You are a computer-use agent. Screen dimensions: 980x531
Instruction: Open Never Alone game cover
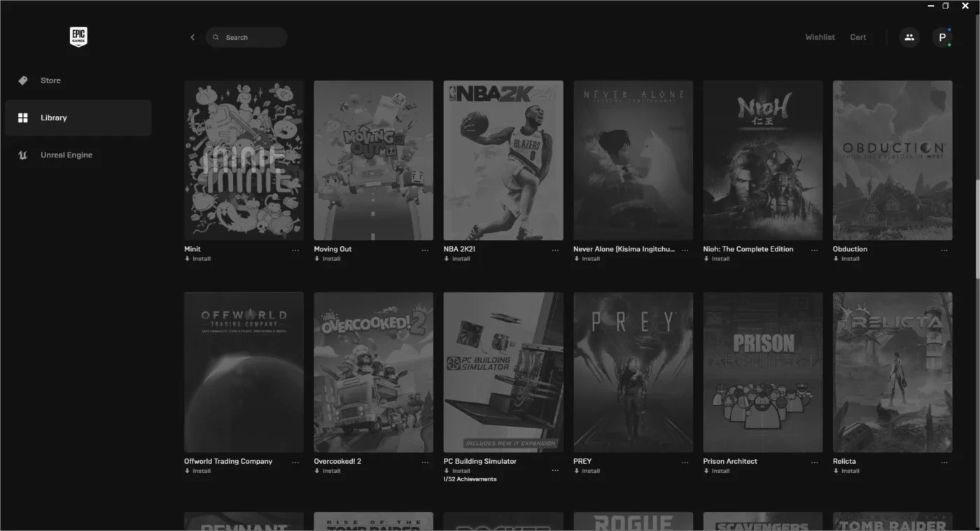pos(633,160)
